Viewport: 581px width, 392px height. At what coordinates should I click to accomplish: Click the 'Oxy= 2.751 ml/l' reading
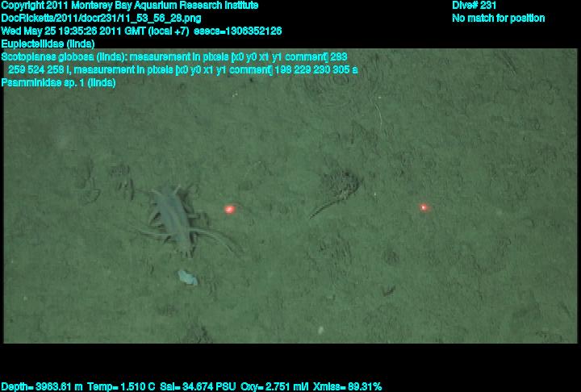(x=274, y=386)
